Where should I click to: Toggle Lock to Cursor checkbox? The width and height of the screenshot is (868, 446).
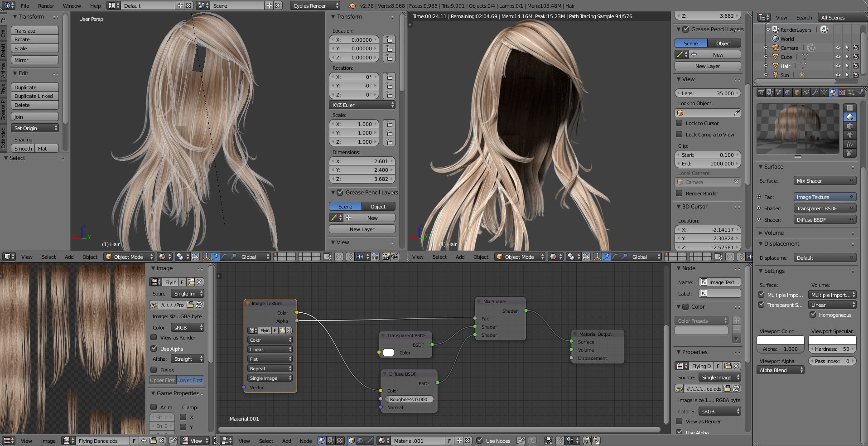679,123
